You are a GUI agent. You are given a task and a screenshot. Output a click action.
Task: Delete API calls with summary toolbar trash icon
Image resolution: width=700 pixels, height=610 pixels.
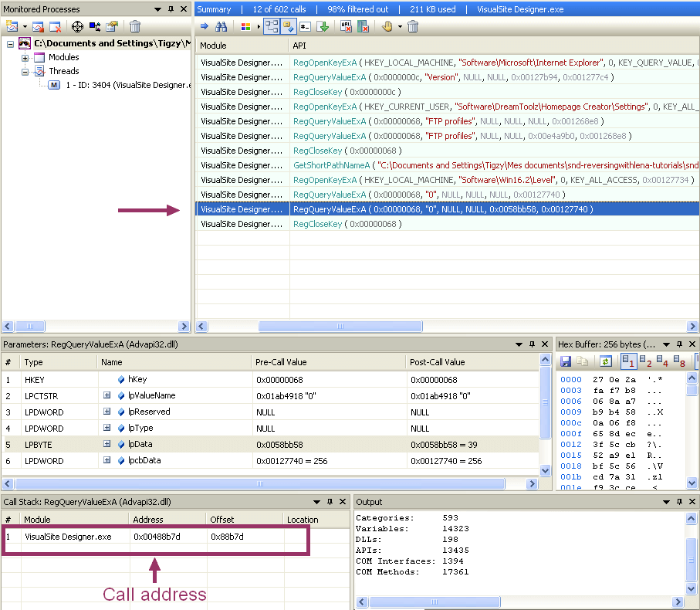(x=413, y=26)
